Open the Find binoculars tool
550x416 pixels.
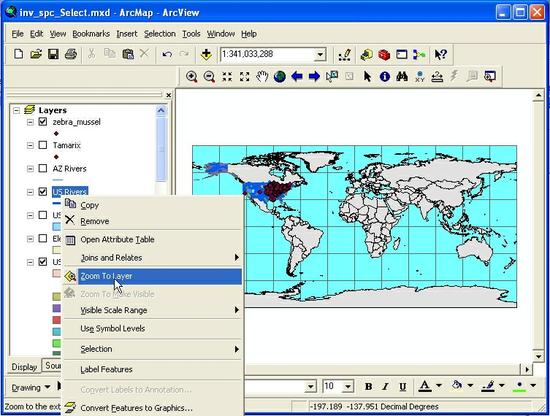tap(402, 76)
